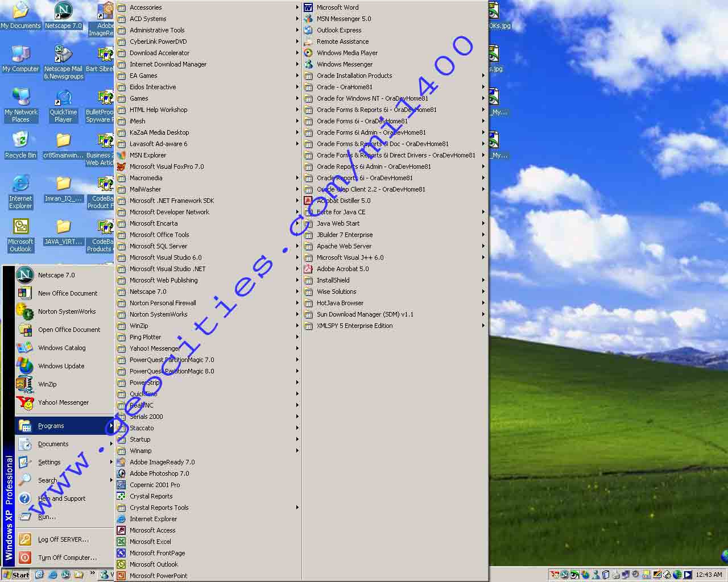Launch Copernic 2001 Pro from Programs
Image resolution: width=728 pixels, height=582 pixels.
[208, 485]
